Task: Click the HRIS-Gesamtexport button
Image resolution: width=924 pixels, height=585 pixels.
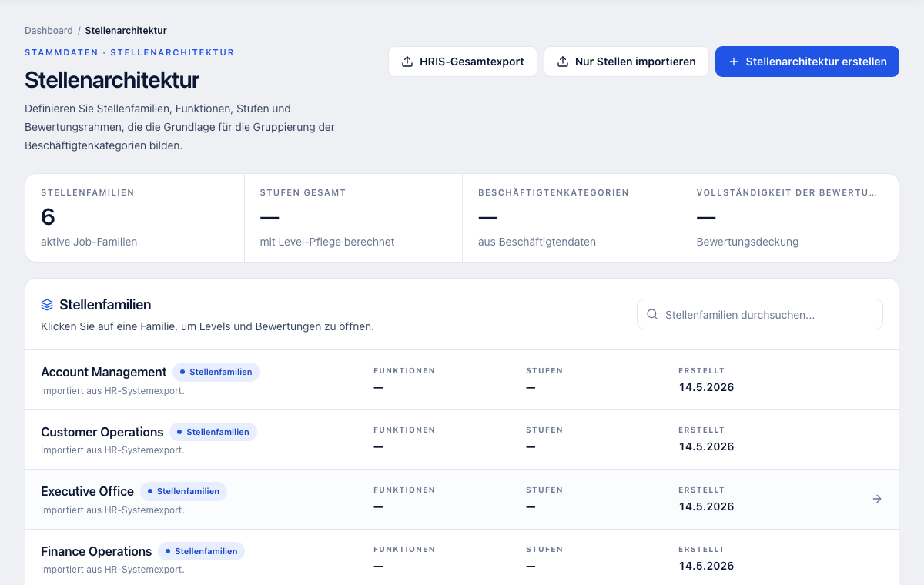Action: click(x=463, y=62)
